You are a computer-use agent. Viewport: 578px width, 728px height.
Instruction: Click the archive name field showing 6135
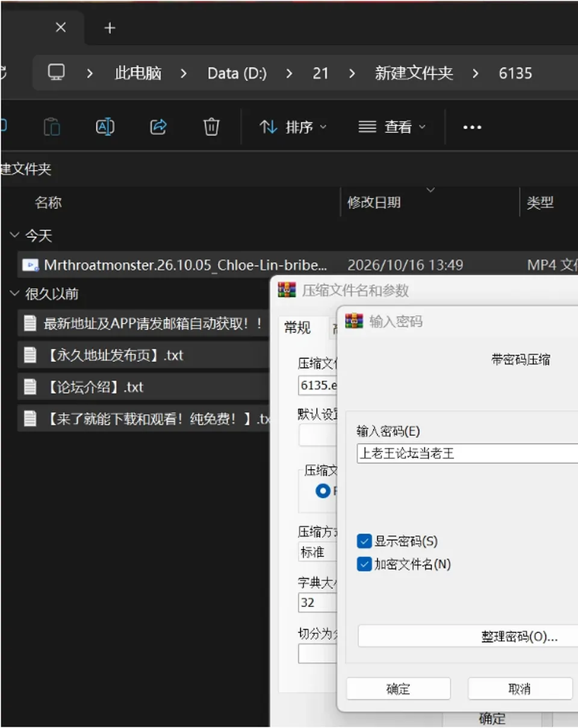click(317, 385)
